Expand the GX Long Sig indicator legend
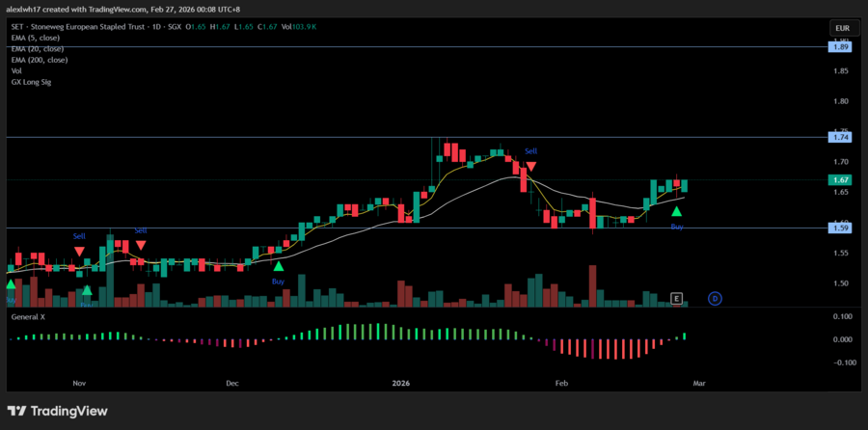Screen dimensions: 868x430 [x=31, y=82]
